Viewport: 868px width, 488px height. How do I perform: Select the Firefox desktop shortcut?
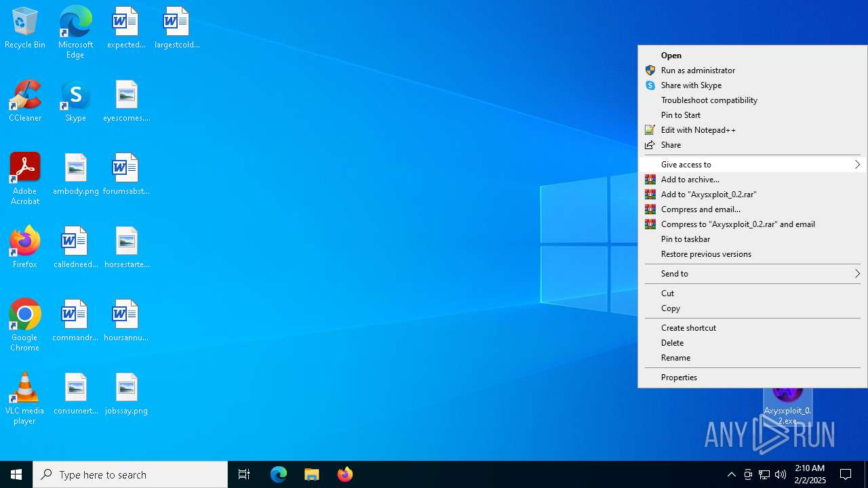(25, 247)
